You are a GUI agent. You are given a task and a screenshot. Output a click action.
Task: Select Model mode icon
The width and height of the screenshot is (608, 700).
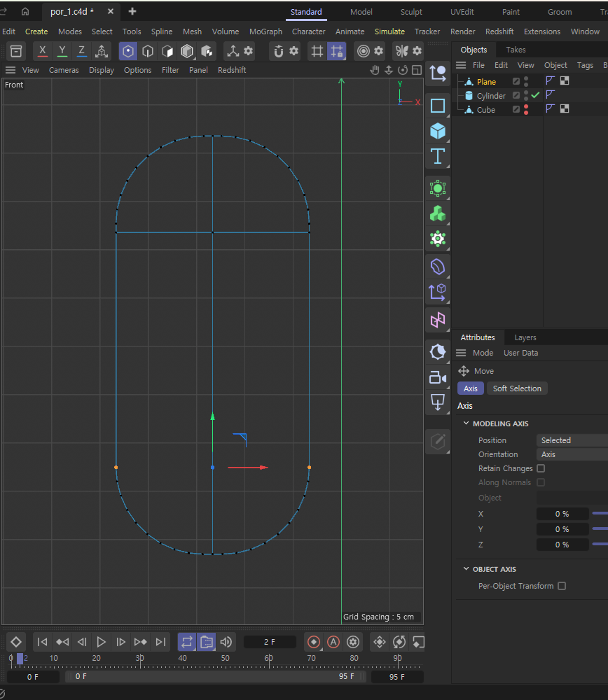point(187,51)
